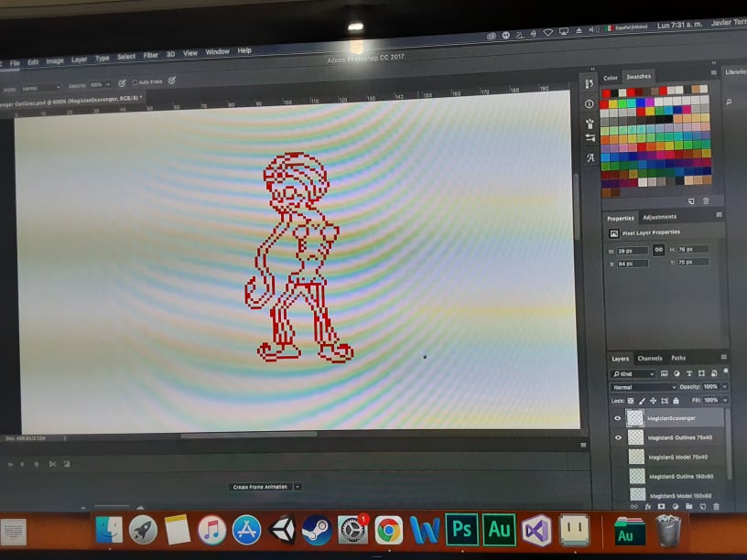Open the Brush settings sliders icon
Image resolution: width=747 pixels, height=560 pixels.
[x=590, y=138]
